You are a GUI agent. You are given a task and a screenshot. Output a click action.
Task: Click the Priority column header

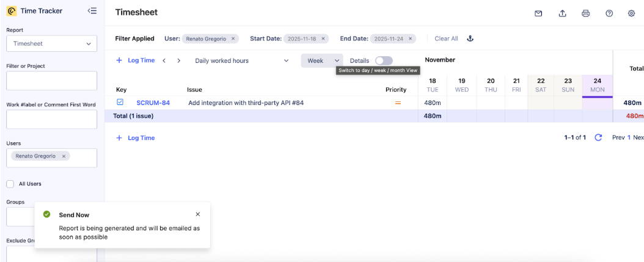coord(396,90)
